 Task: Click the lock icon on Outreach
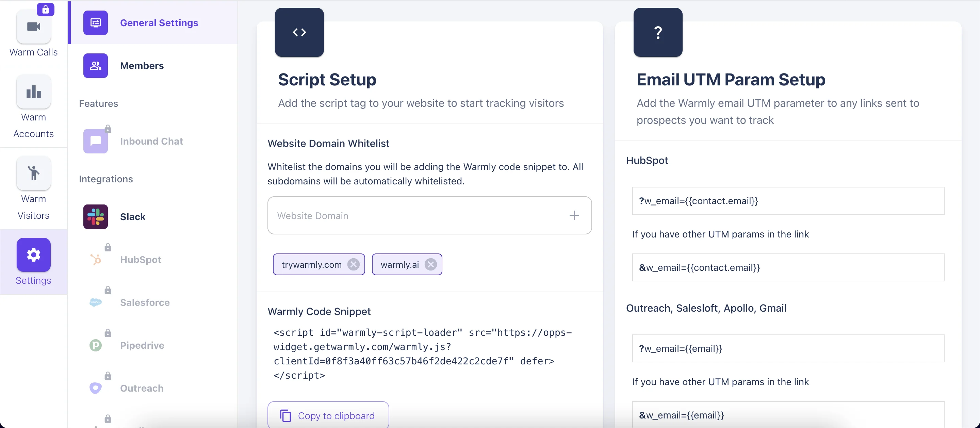(x=108, y=376)
